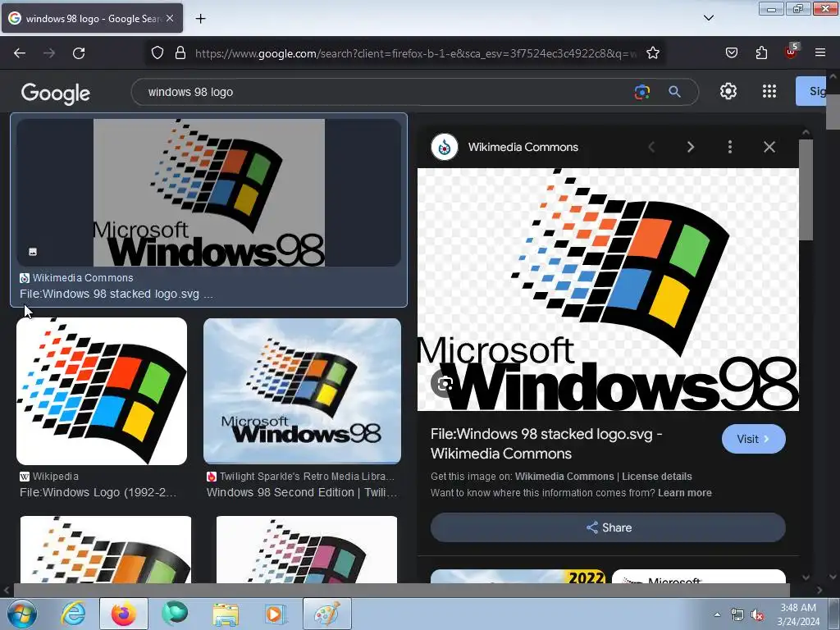The height and width of the screenshot is (630, 840).
Task: Open tracking protection shield info
Action: (x=157, y=53)
